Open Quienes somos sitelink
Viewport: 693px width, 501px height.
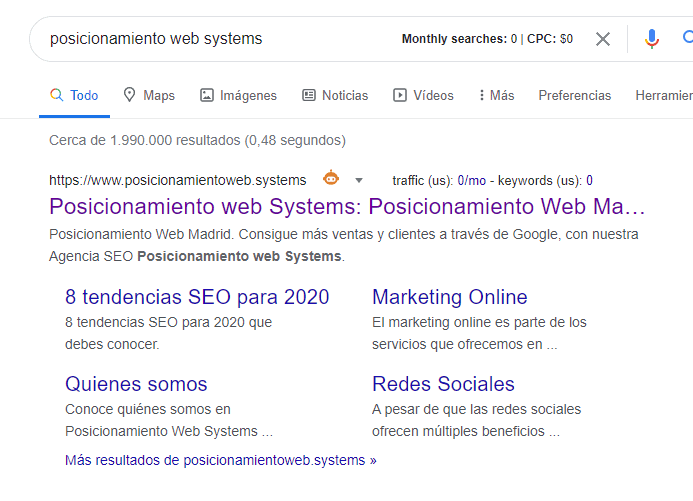click(x=136, y=384)
